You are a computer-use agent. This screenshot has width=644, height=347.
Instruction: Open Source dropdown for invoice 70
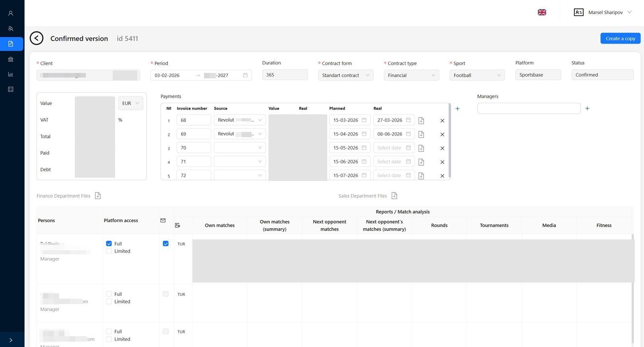[x=240, y=148]
